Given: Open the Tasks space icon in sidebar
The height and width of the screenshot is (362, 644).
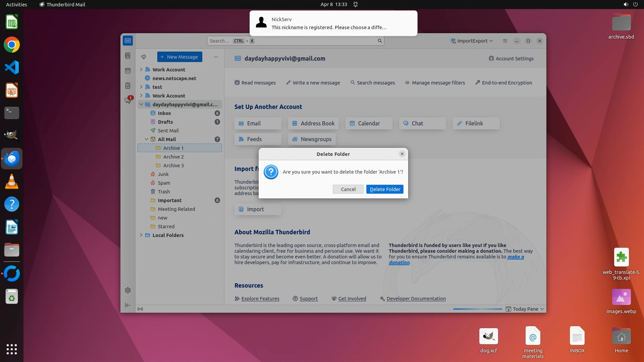Looking at the screenshot, I should point(128,86).
